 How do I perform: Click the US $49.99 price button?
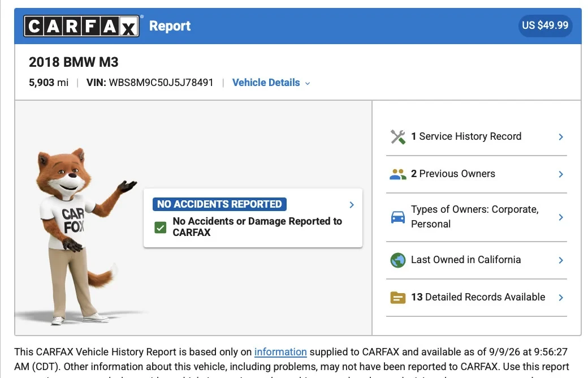coord(545,25)
